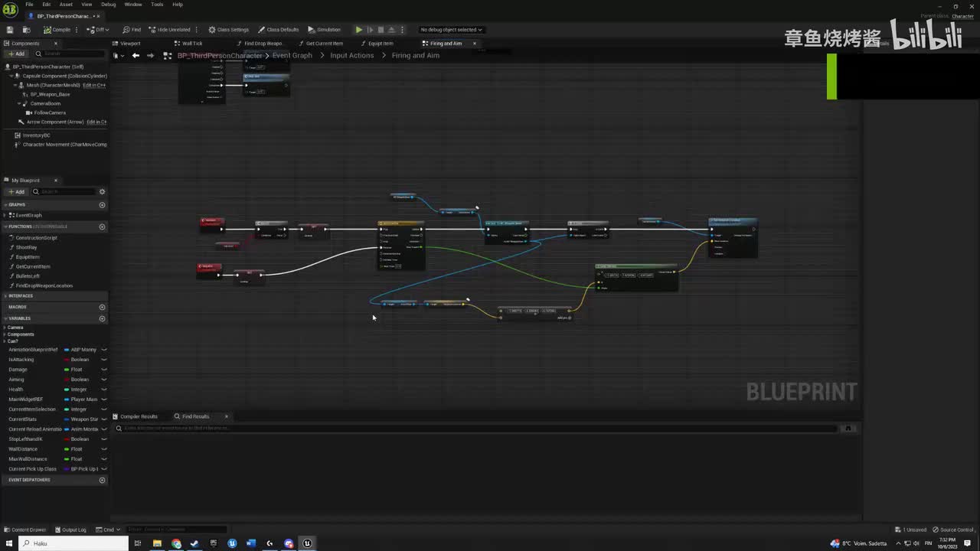The width and height of the screenshot is (980, 551).
Task: Open the Edit menu
Action: 47,5
